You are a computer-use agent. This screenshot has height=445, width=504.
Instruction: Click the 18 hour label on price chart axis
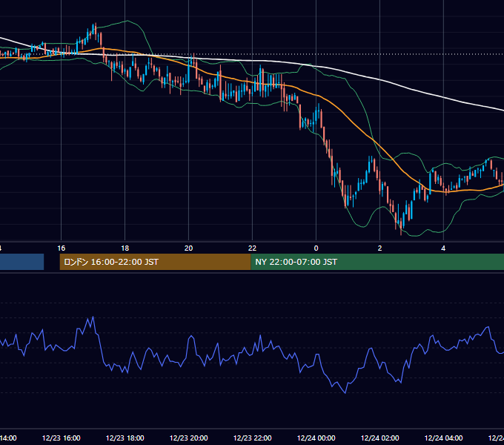[125, 248]
